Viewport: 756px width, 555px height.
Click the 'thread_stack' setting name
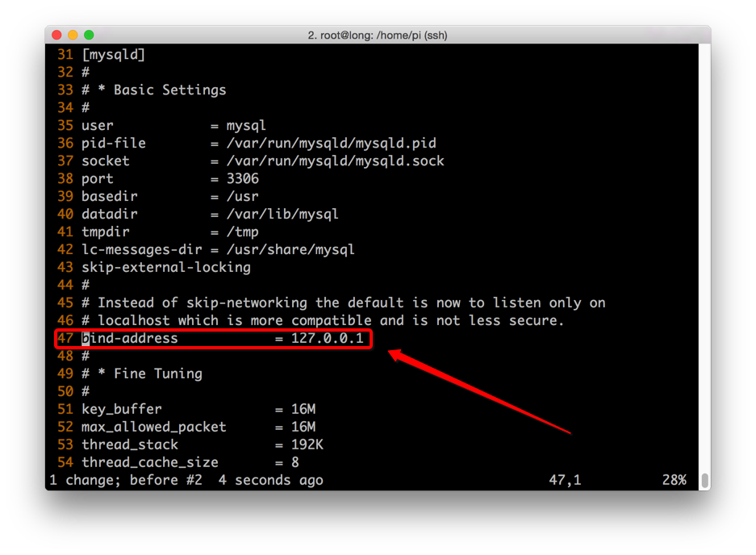(130, 444)
